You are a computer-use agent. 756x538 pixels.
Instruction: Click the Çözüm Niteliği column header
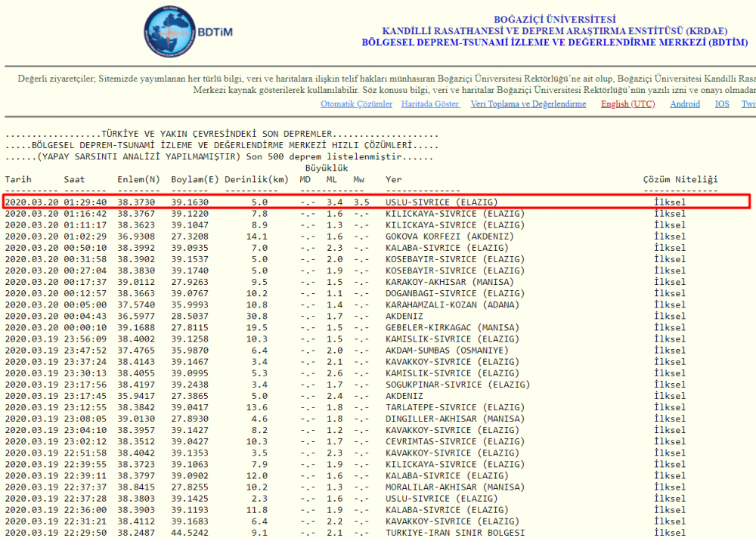680,179
